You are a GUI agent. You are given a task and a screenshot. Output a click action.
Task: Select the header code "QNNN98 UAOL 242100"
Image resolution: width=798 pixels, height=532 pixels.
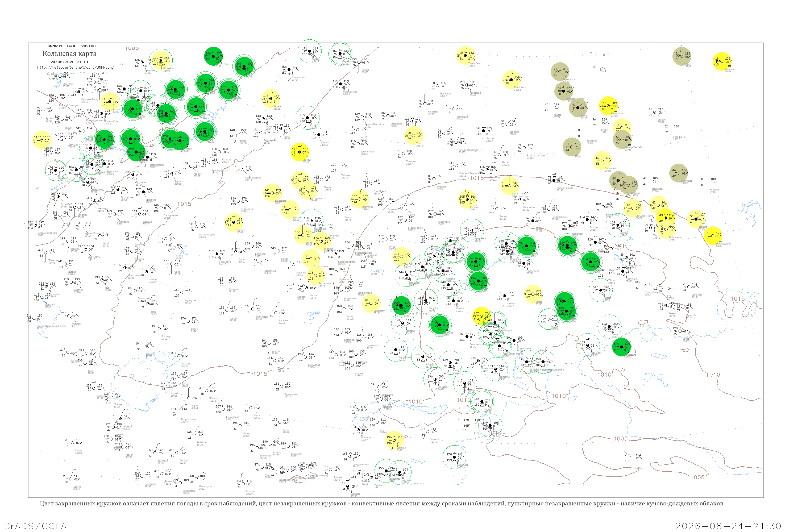pos(72,46)
